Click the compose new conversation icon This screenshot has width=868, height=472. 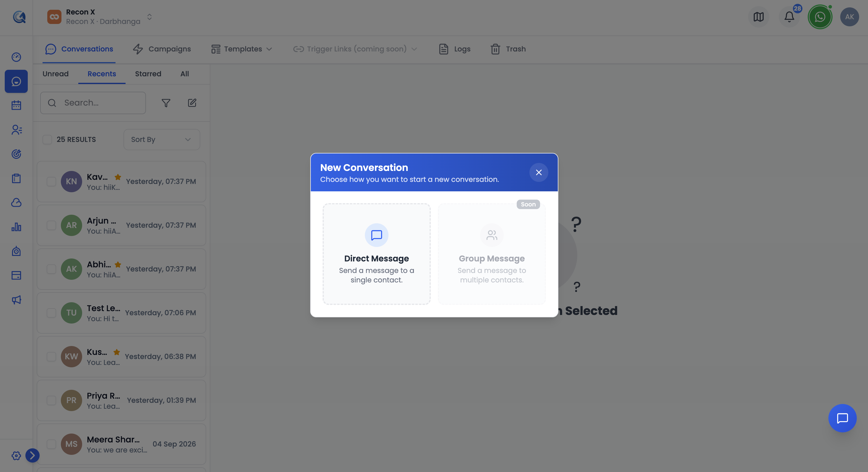tap(192, 103)
